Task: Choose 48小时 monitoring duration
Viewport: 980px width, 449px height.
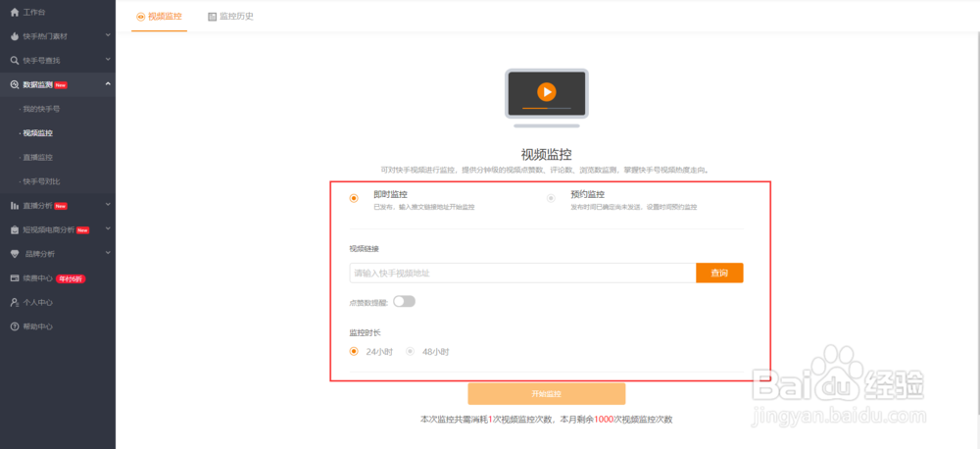Action: (x=411, y=351)
